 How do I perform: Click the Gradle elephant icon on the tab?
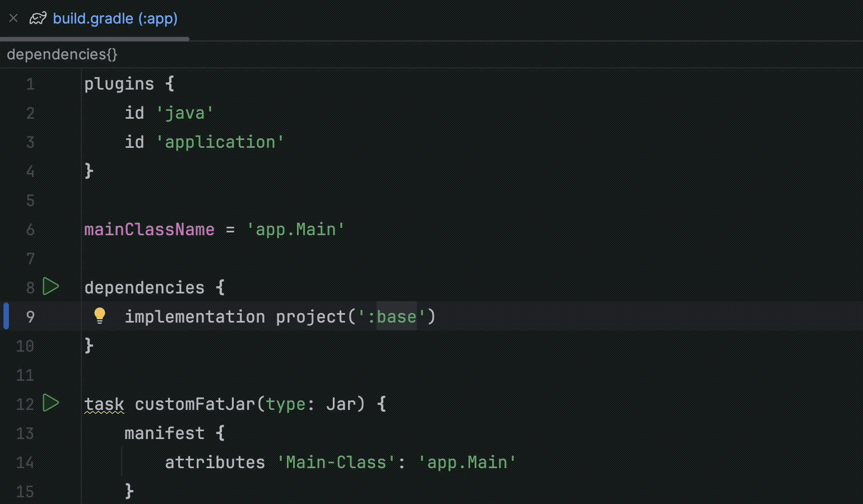pyautogui.click(x=37, y=18)
